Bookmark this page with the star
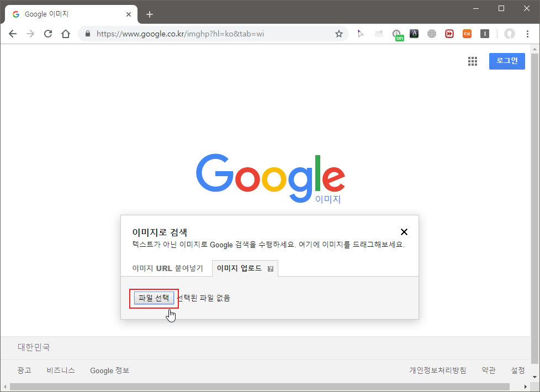Screen dimensions: 540x392 [x=339, y=34]
